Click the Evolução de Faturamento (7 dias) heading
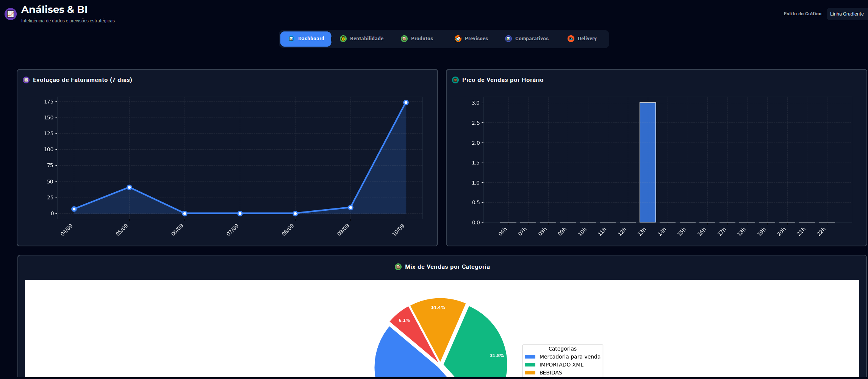 point(83,80)
